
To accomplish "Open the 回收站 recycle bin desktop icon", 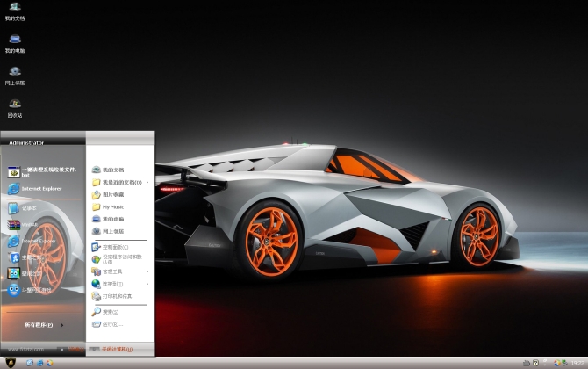I will pyautogui.click(x=15, y=108).
